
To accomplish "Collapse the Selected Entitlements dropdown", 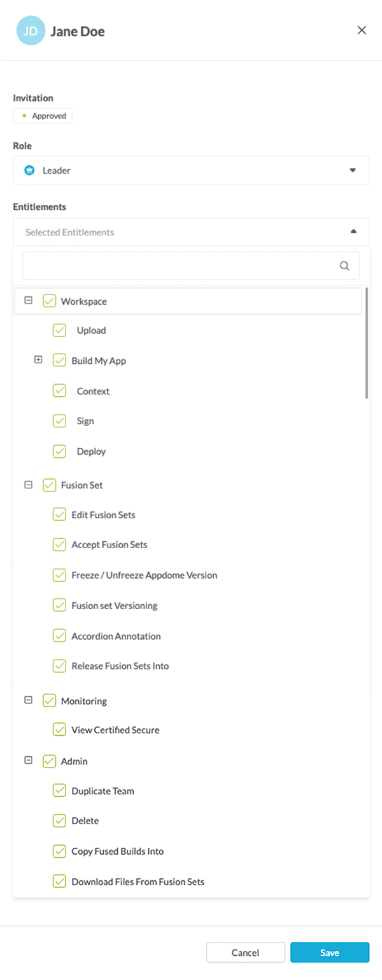I will click(x=353, y=231).
